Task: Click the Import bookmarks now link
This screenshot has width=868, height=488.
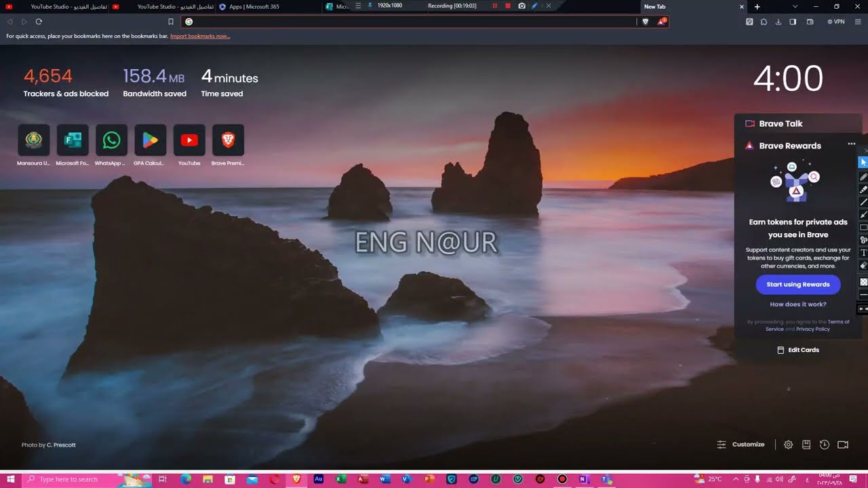Action: (x=200, y=36)
